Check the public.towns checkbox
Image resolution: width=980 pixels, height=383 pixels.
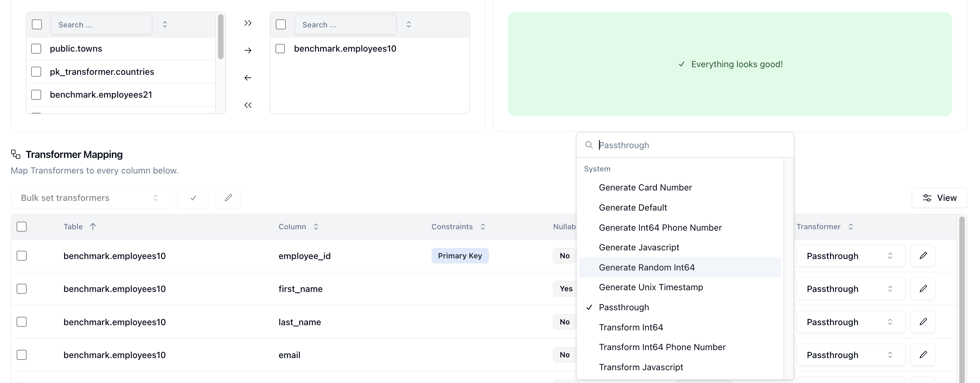pyautogui.click(x=36, y=49)
